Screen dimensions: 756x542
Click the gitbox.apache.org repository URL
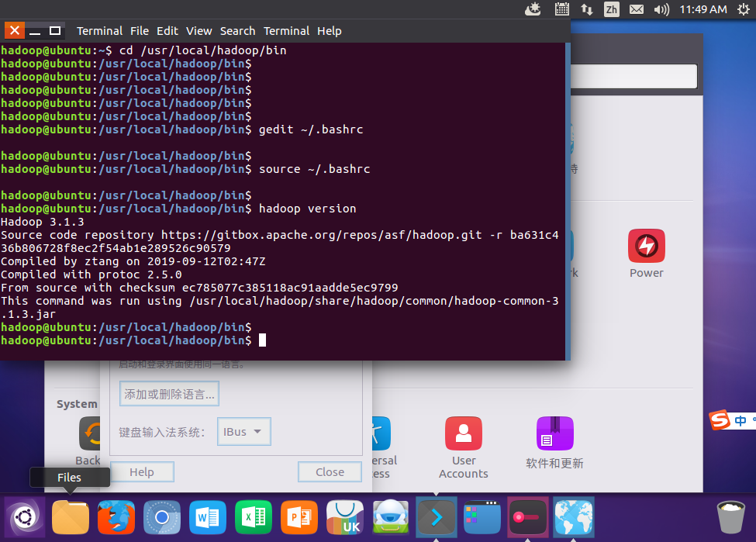322,235
